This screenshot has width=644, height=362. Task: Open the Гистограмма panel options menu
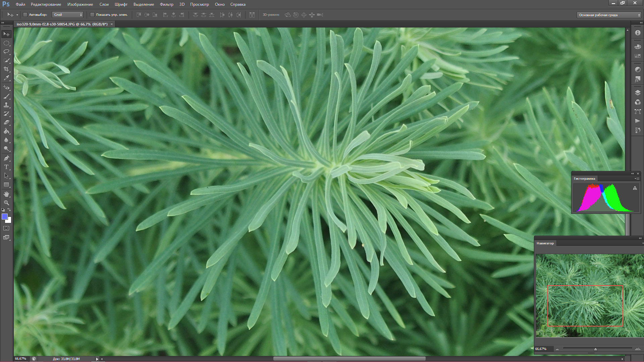pyautogui.click(x=637, y=179)
